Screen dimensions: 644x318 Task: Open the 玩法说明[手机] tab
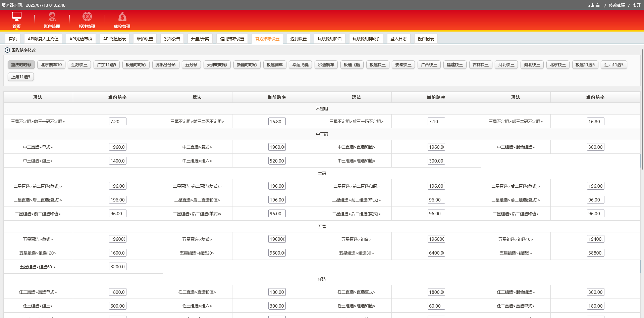tap(366, 39)
